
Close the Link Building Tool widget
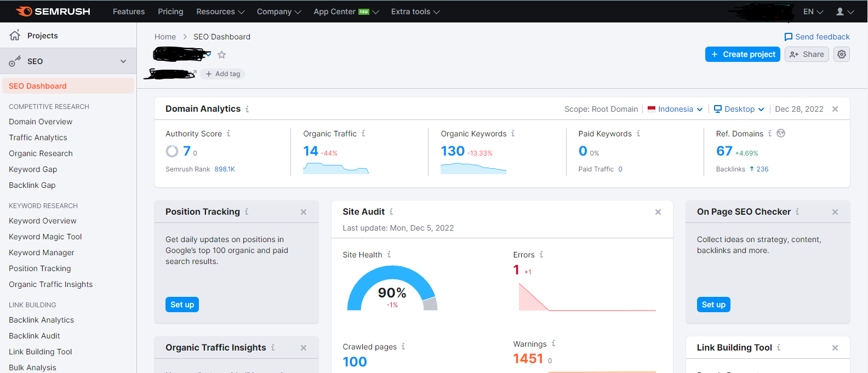835,348
